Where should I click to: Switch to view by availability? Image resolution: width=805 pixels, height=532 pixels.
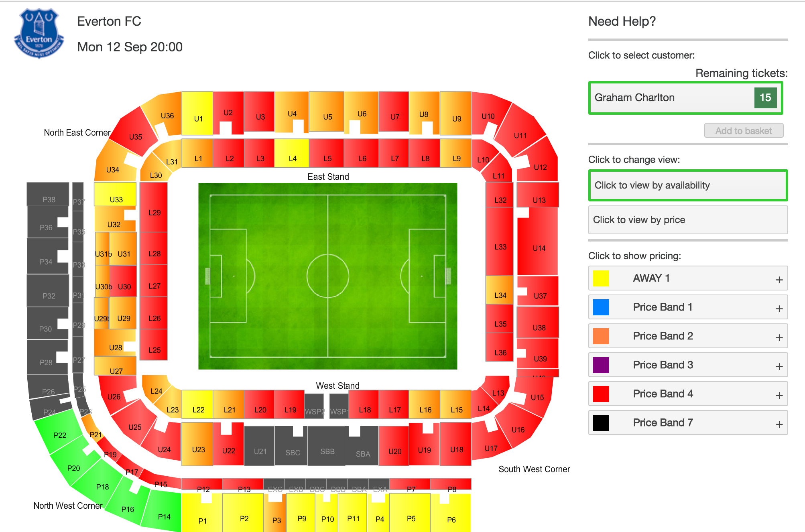[x=688, y=185]
